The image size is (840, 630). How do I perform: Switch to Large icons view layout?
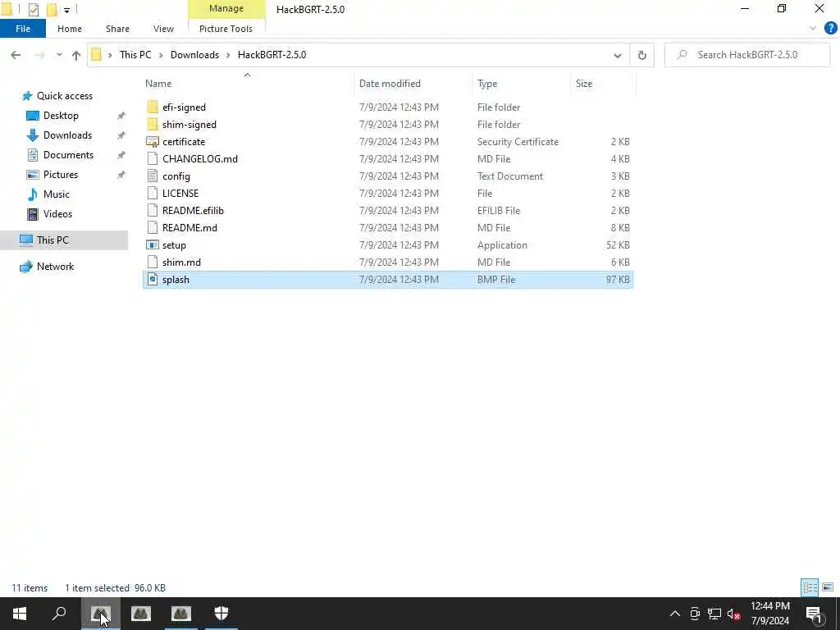coord(828,587)
